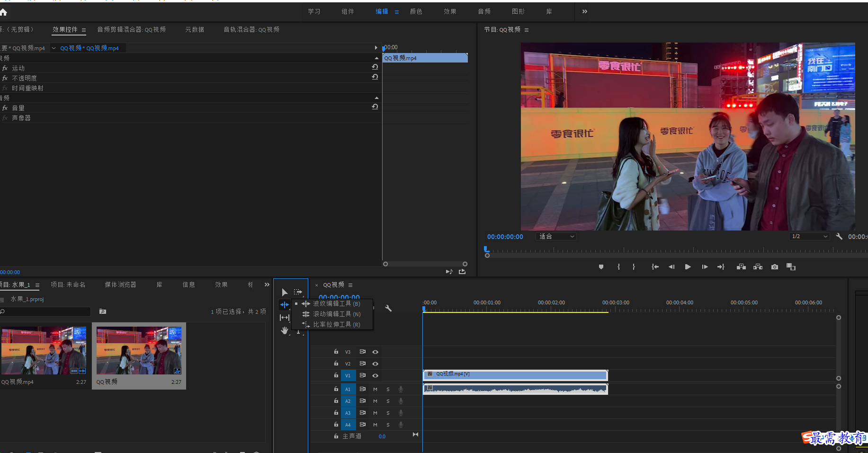The image size is (868, 453).
Task: Toggle V3 track output eye
Action: (x=375, y=352)
